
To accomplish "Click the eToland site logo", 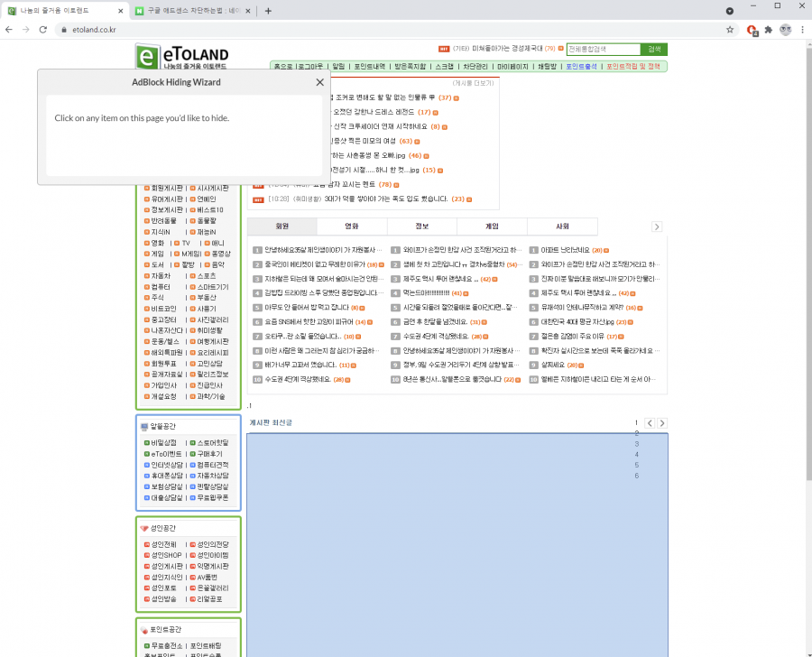I will (181, 56).
